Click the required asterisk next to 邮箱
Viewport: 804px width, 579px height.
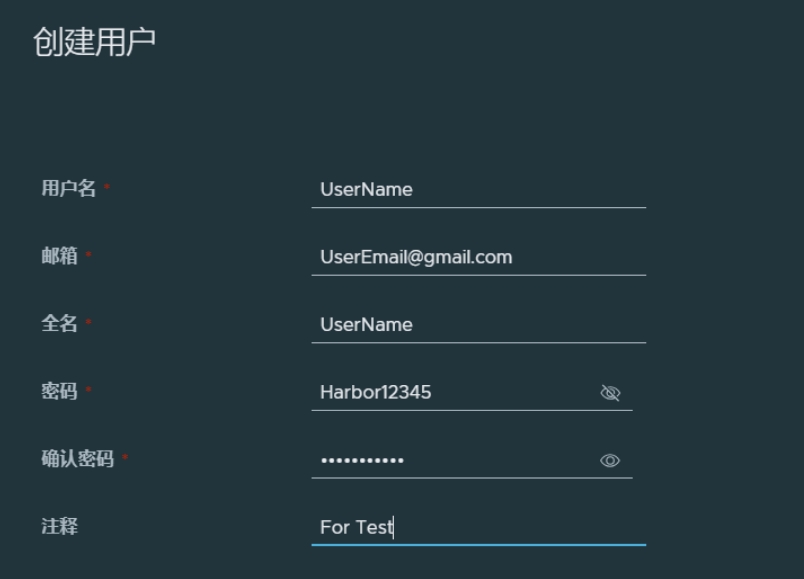click(88, 253)
